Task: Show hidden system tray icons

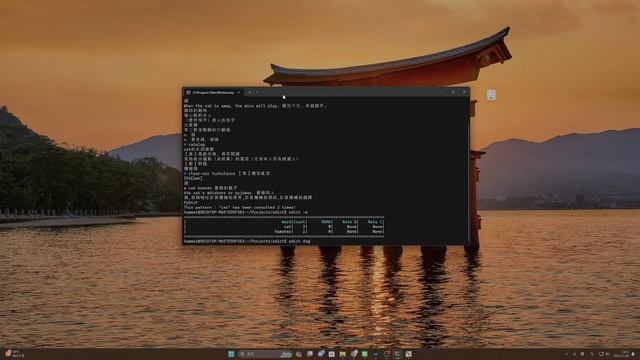Action: [567, 354]
